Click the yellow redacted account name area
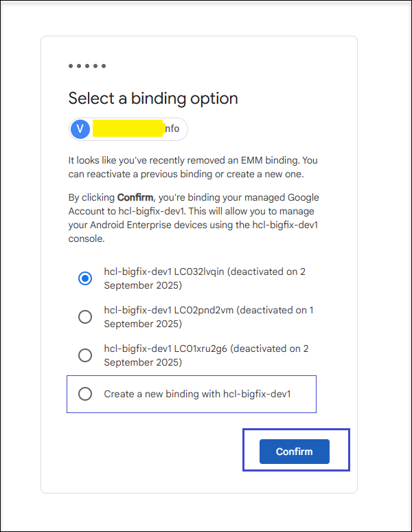The width and height of the screenshot is (412, 532). (x=128, y=129)
